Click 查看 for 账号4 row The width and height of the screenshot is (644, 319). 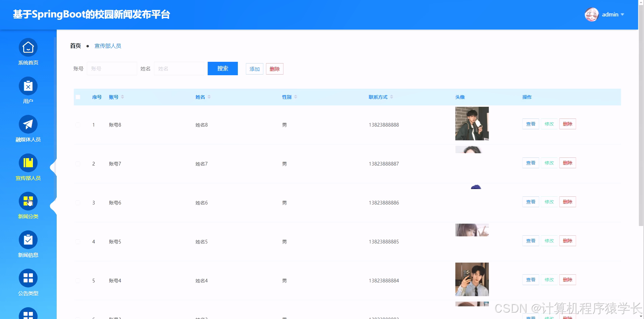point(531,280)
